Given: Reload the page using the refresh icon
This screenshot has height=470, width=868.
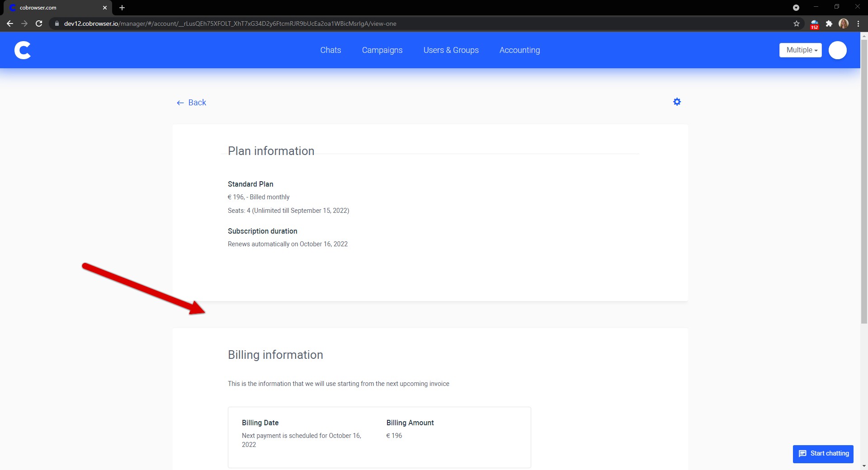Looking at the screenshot, I should (x=39, y=23).
